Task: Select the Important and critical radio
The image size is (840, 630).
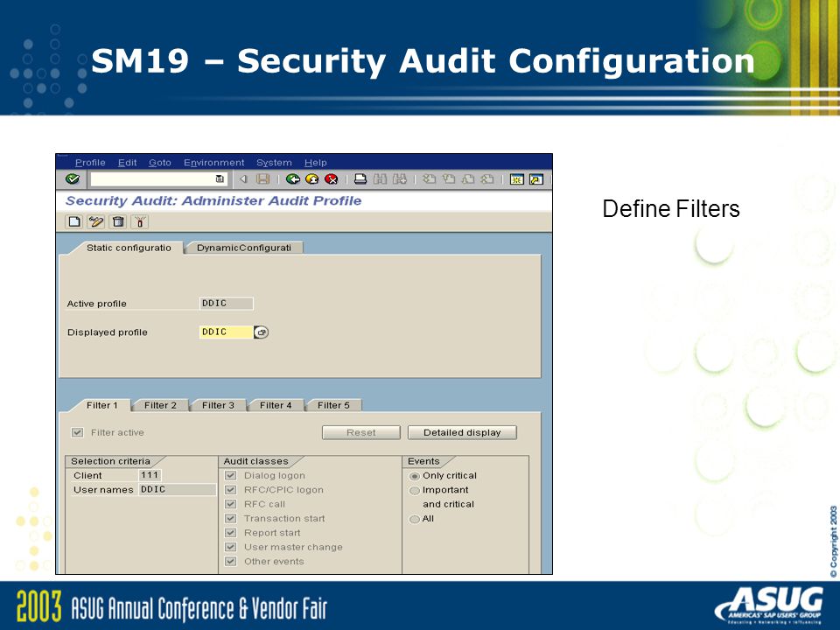Action: point(414,490)
